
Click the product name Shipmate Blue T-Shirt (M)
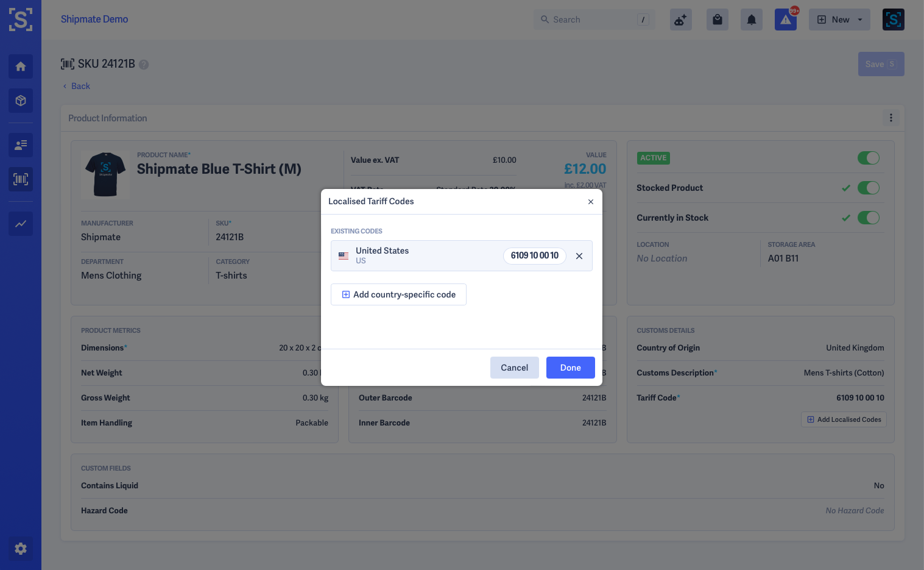(x=219, y=169)
